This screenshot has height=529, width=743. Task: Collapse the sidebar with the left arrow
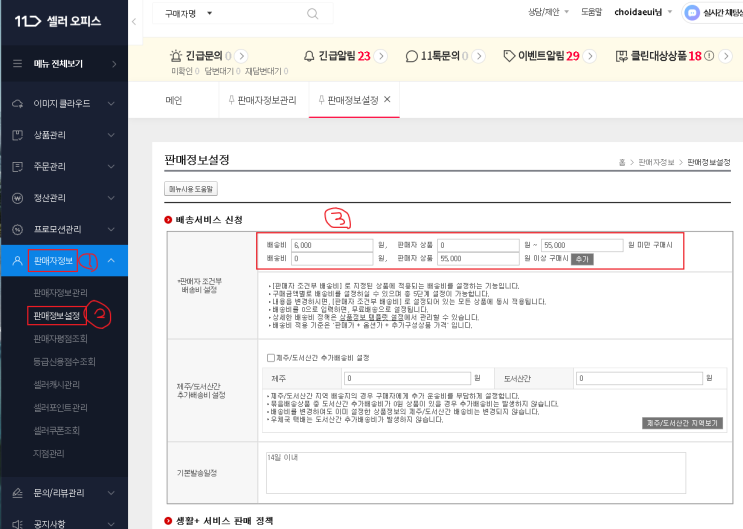click(x=134, y=21)
